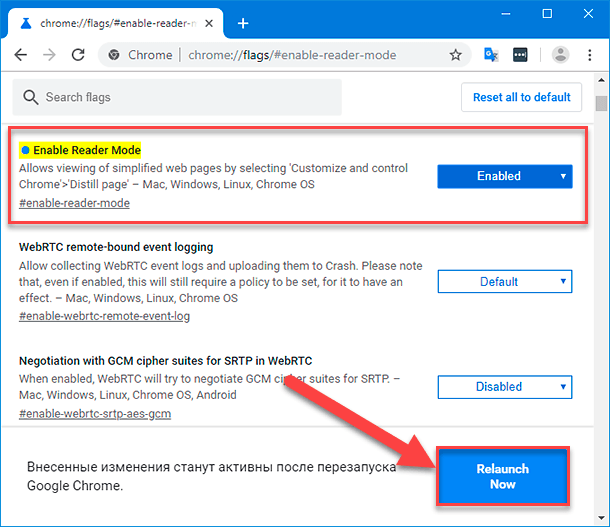Select the chrome://flags tab

[116, 23]
